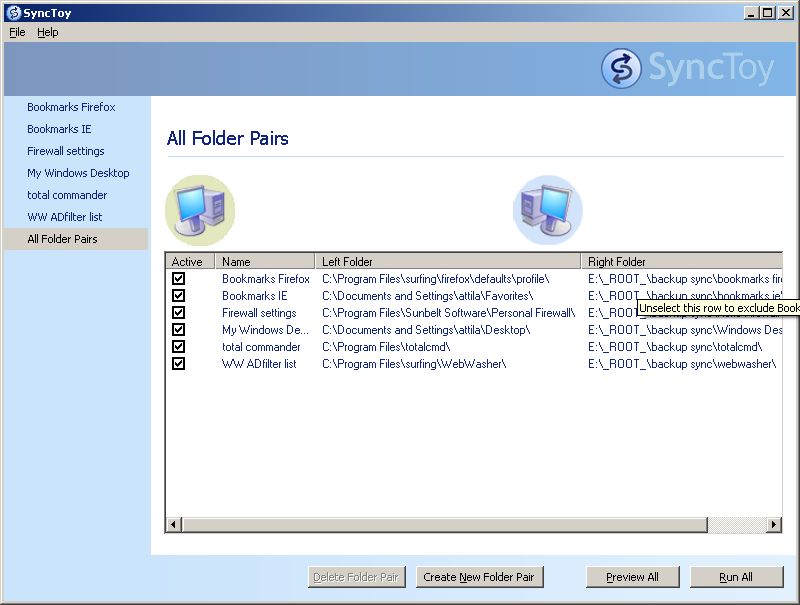Image resolution: width=800 pixels, height=605 pixels.
Task: Select All Folder Pairs in the sidebar
Action: coord(76,239)
